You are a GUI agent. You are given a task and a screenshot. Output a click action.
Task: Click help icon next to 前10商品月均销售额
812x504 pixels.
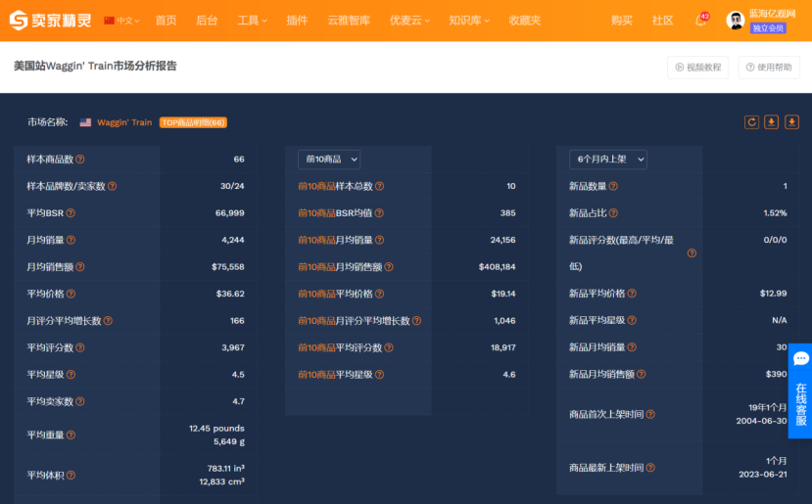pyautogui.click(x=389, y=267)
